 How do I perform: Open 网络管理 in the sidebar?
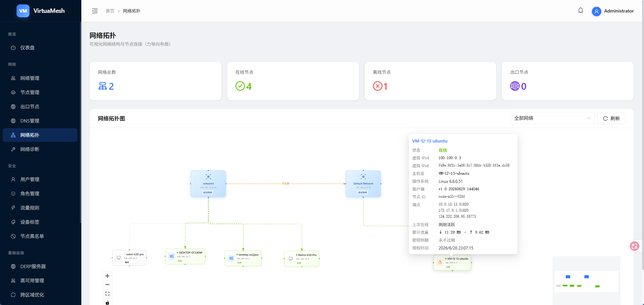[40, 78]
